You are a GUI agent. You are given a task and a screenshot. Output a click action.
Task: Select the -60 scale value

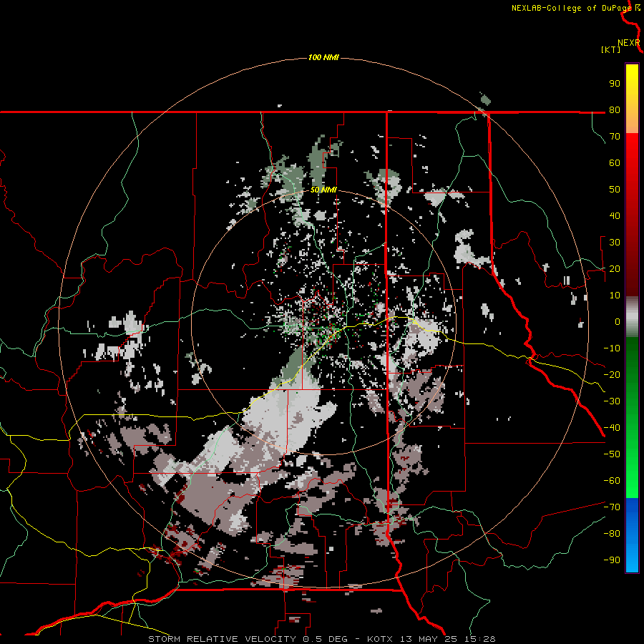[612, 481]
